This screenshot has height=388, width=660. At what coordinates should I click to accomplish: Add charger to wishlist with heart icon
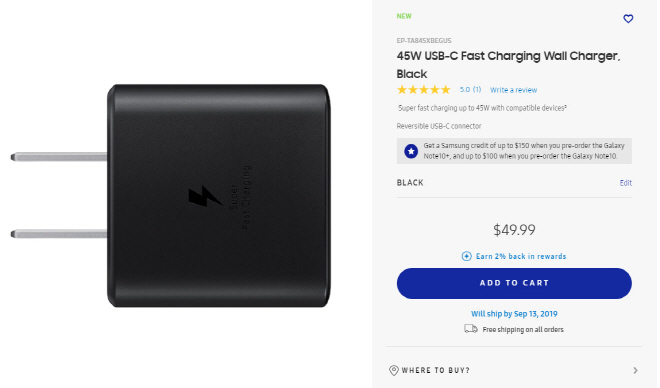click(x=628, y=19)
